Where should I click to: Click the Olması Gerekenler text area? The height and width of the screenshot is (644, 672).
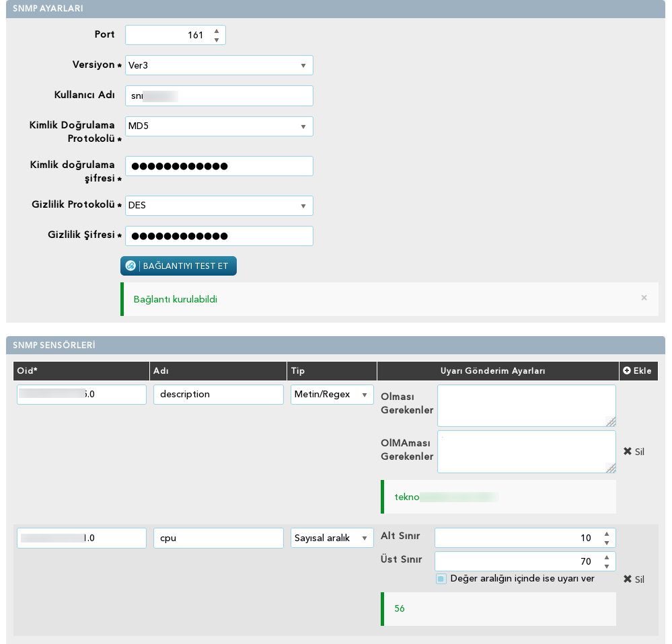click(x=527, y=405)
